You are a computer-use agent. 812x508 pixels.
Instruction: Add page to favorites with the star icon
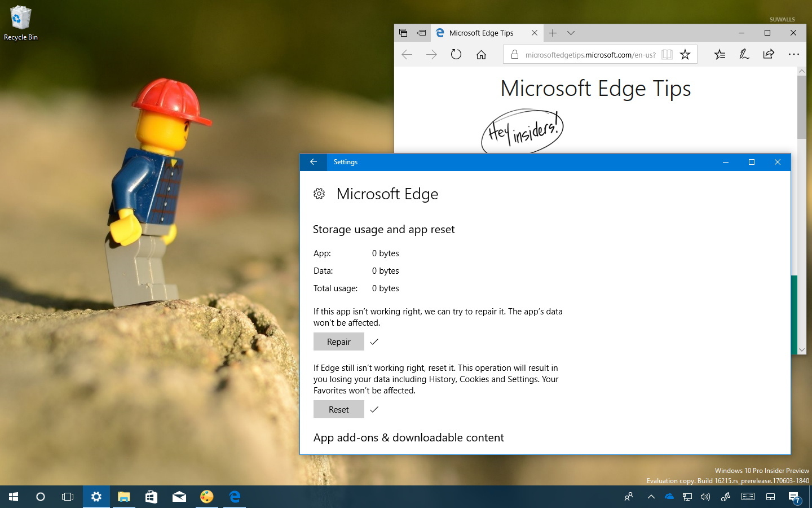pyautogui.click(x=685, y=54)
